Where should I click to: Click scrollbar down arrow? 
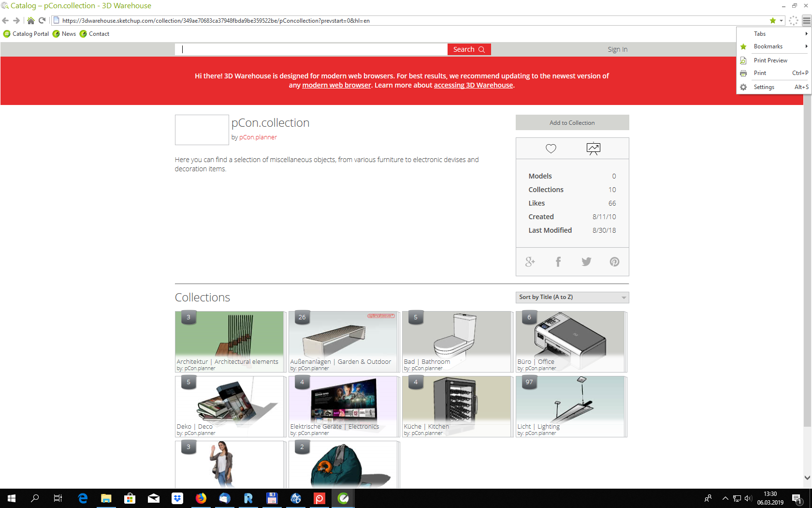807,478
